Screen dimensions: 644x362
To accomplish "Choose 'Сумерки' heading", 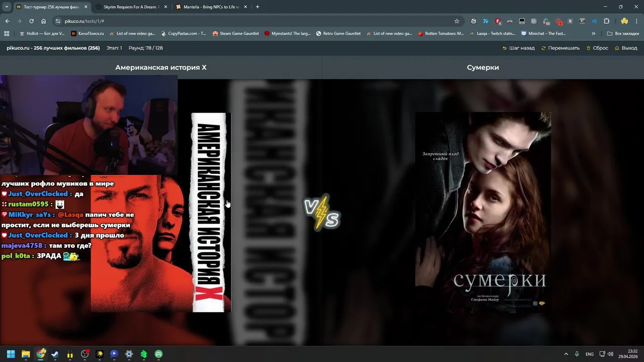I will click(482, 67).
